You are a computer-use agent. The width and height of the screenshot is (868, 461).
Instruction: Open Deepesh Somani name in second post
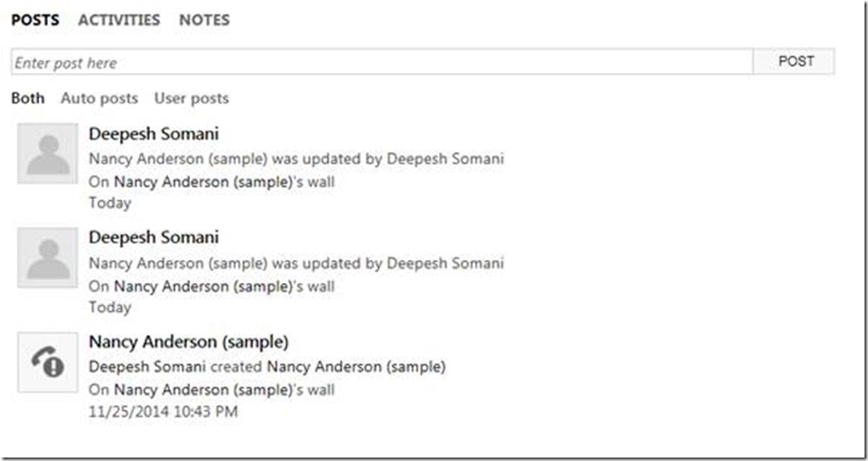(x=153, y=237)
